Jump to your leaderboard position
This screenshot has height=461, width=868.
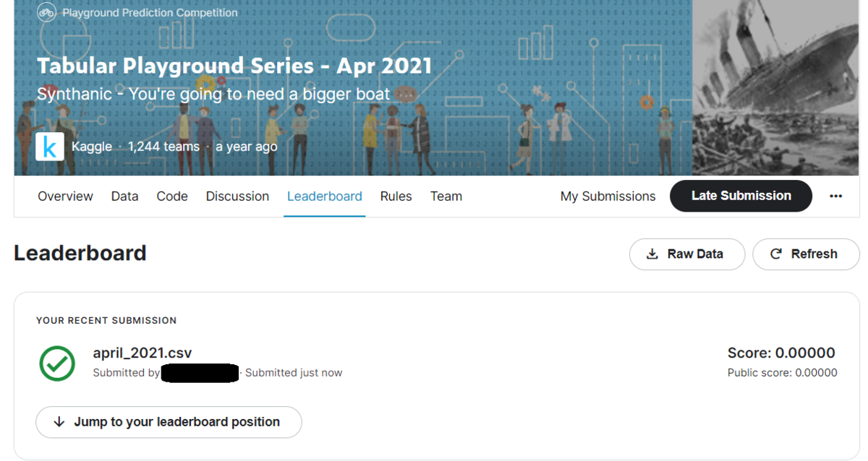pos(169,422)
